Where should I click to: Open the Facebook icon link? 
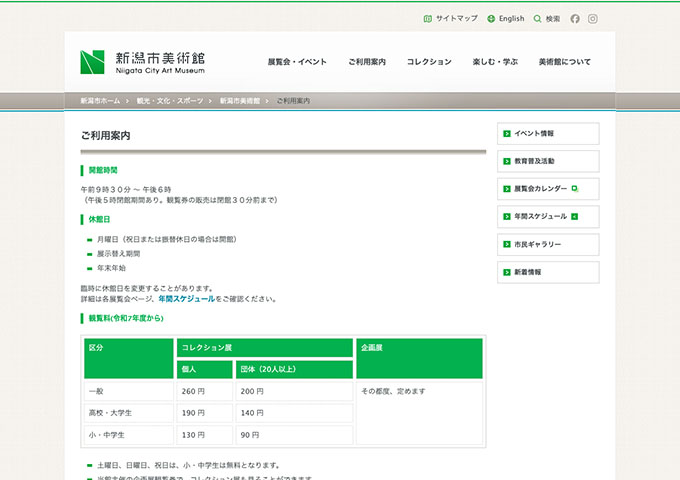click(575, 19)
